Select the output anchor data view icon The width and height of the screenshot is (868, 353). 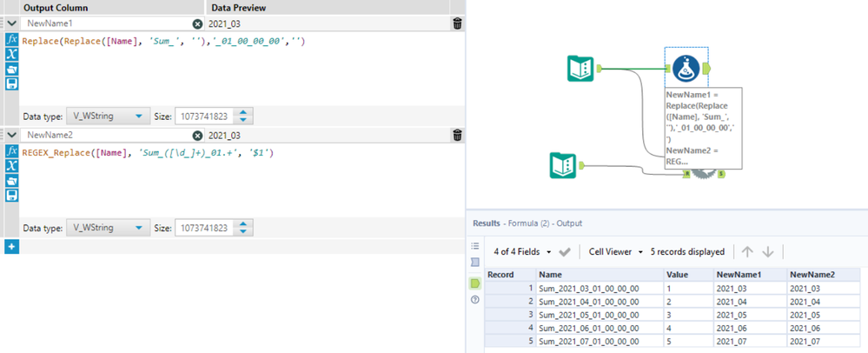tap(474, 283)
